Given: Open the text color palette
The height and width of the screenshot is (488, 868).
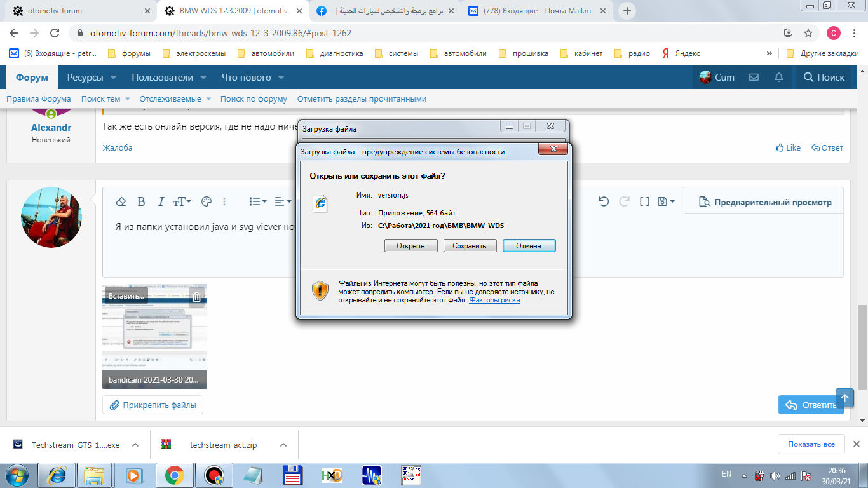Looking at the screenshot, I should tap(206, 201).
